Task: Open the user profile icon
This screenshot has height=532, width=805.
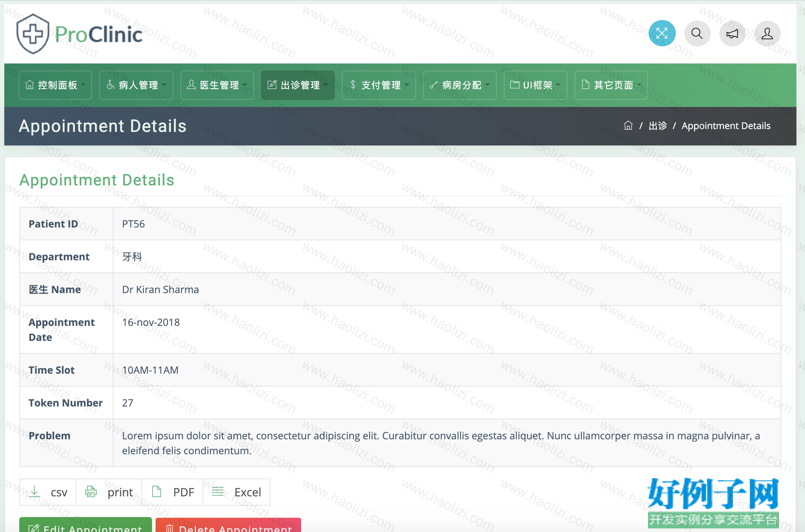Action: click(x=767, y=34)
